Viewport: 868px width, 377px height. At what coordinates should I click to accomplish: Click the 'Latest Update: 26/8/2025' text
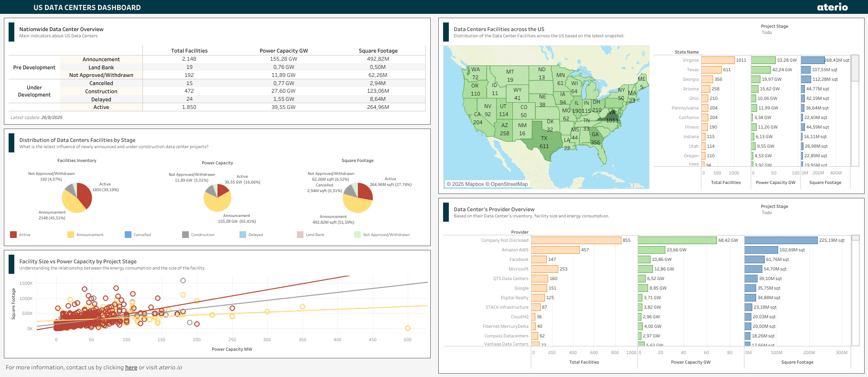[x=36, y=118]
